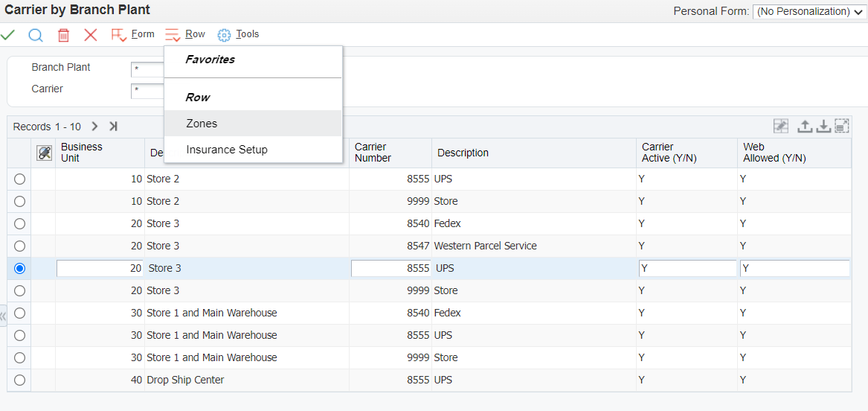The height and width of the screenshot is (411, 868).
Task: Click the Carrier Number field containing 8555
Action: click(x=390, y=269)
